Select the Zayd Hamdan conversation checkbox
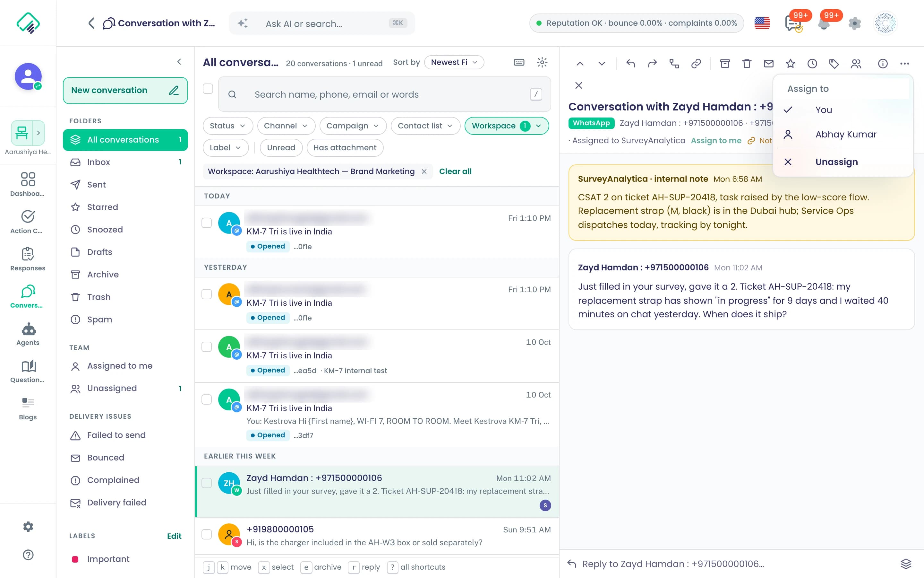This screenshot has width=924, height=578. tap(207, 483)
